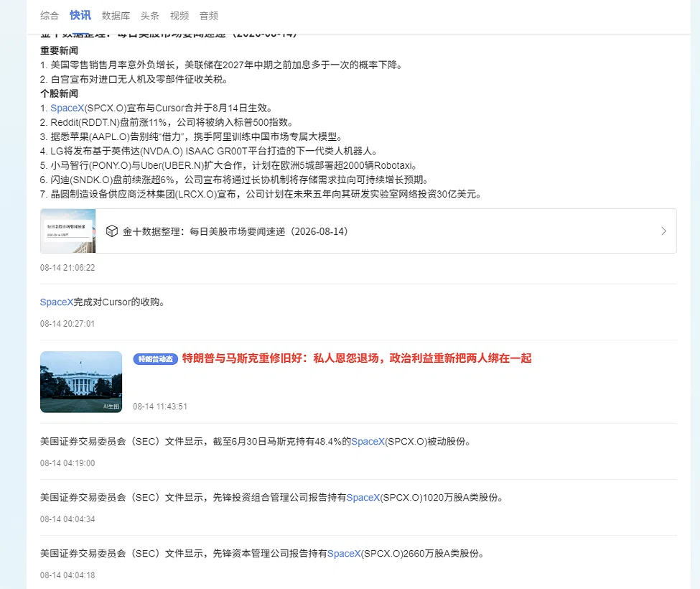700x589 pixels.
Task: Click LG 英伟达 ISAAC GR00T line
Action: tap(210, 151)
